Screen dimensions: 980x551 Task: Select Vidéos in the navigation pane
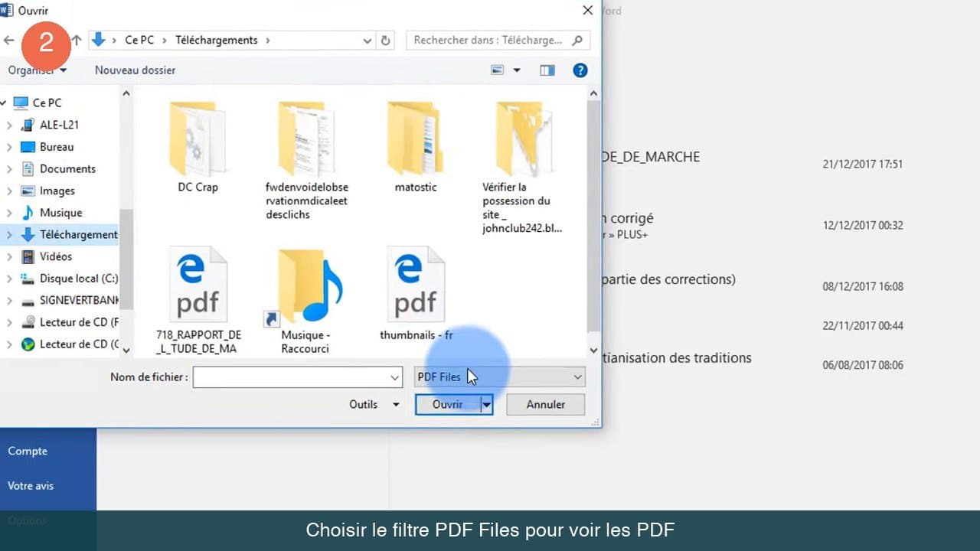point(55,257)
